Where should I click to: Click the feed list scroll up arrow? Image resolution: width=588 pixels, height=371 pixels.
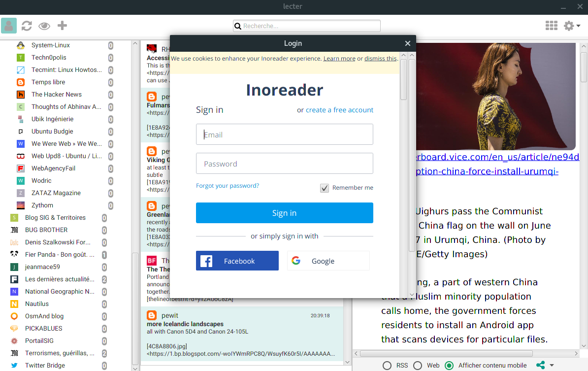pyautogui.click(x=135, y=43)
